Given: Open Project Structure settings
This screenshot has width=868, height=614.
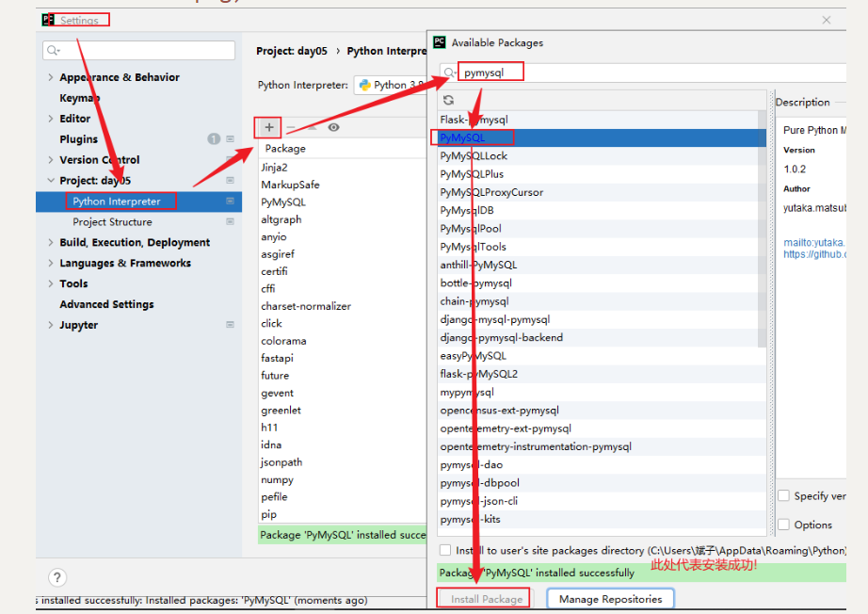Looking at the screenshot, I should [x=112, y=222].
